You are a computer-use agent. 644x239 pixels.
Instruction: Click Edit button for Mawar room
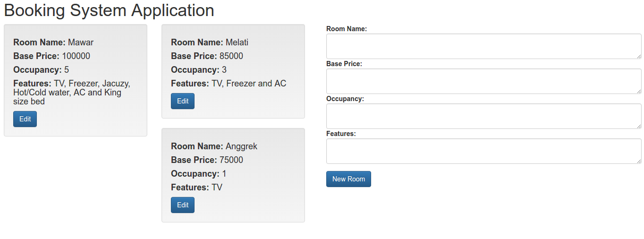(x=25, y=119)
